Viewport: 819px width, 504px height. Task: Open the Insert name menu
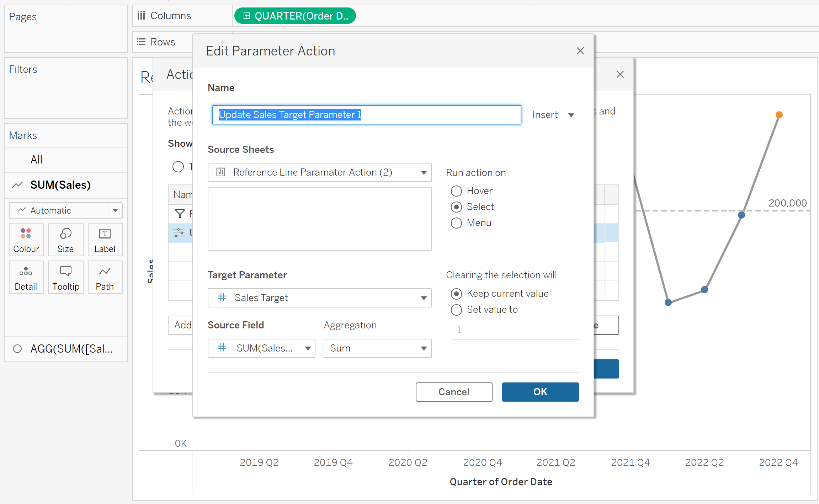click(553, 115)
